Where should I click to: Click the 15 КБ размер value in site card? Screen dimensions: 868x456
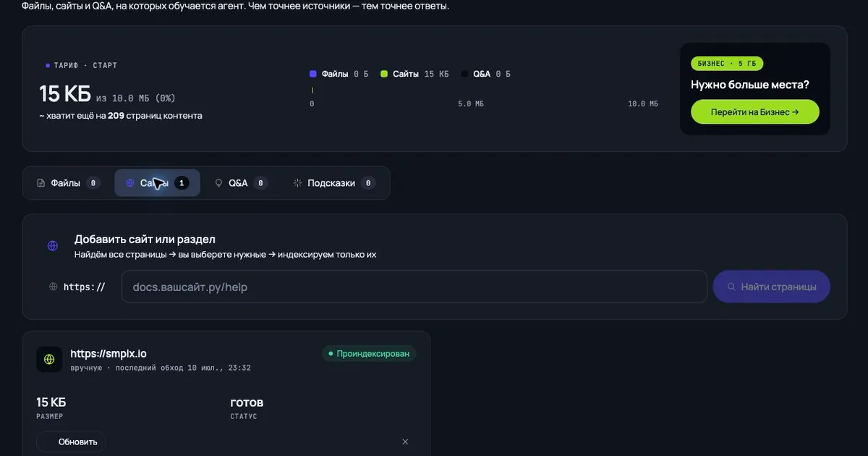[51, 402]
